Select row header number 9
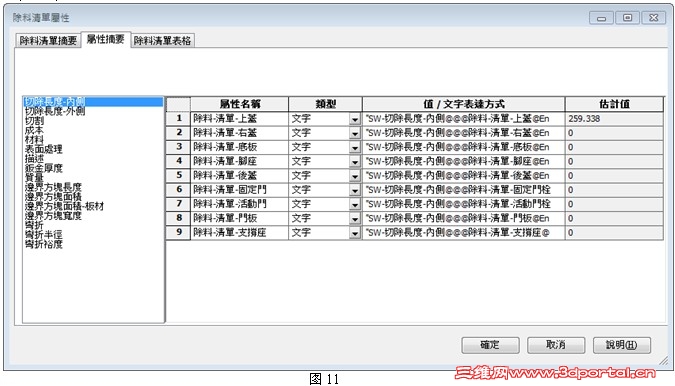Image resolution: width=675 pixels, height=386 pixels. tap(179, 232)
